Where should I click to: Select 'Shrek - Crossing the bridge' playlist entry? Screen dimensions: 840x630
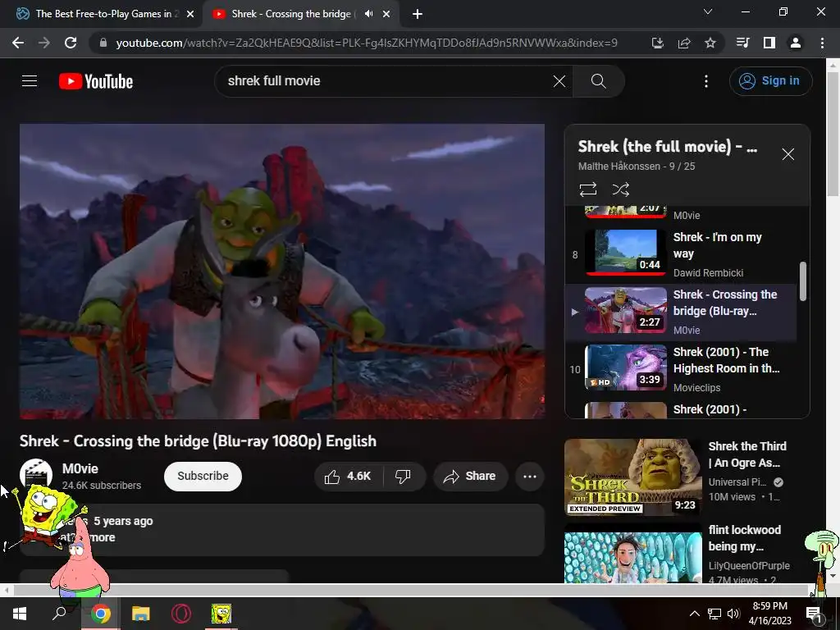click(x=682, y=312)
